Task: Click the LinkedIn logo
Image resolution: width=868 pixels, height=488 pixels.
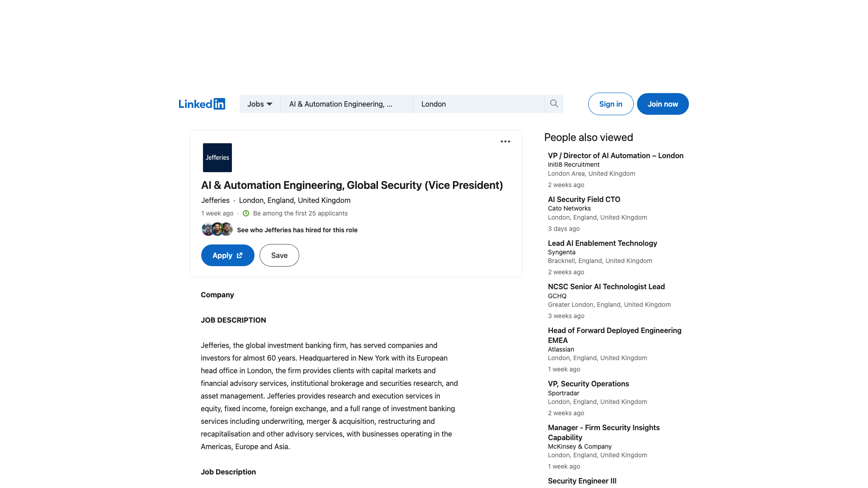Action: click(202, 104)
